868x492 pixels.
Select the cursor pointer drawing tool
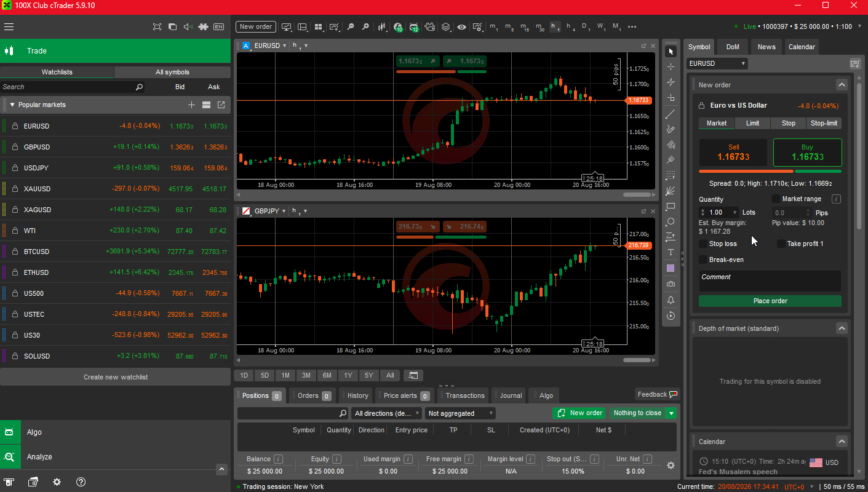(x=671, y=51)
